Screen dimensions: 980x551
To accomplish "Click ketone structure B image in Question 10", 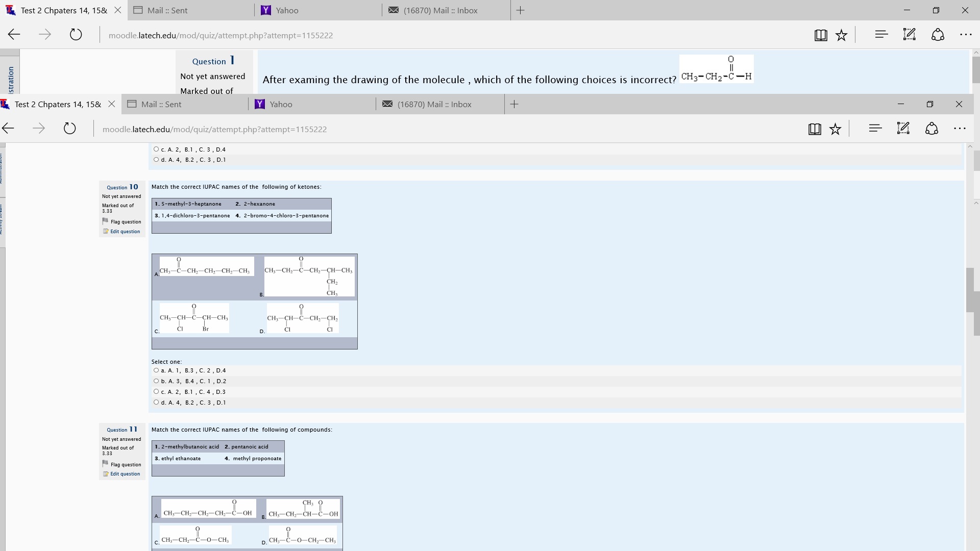I will pos(309,277).
